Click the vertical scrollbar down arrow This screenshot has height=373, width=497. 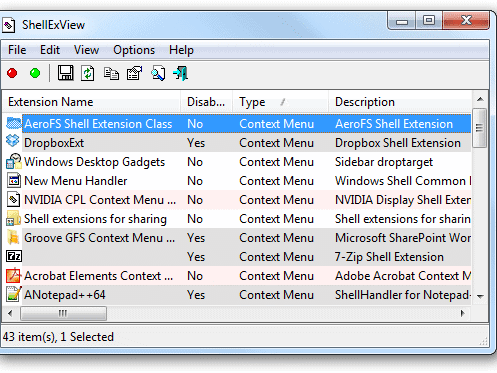coord(480,296)
